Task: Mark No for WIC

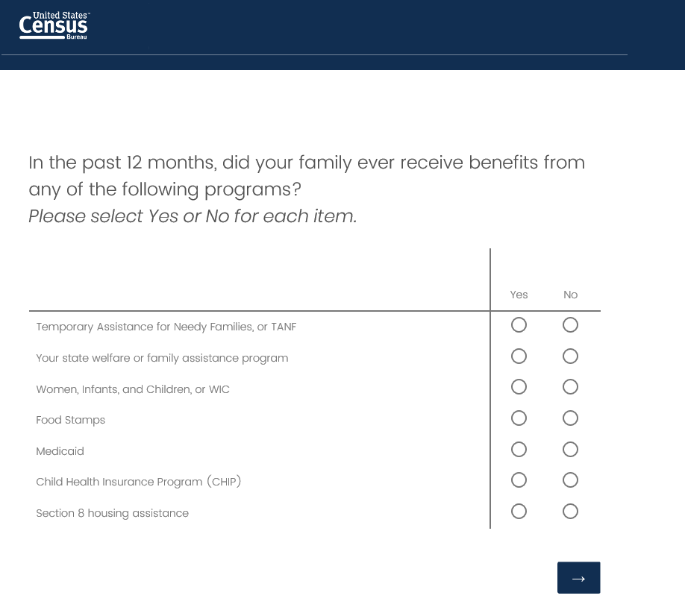Action: [571, 387]
